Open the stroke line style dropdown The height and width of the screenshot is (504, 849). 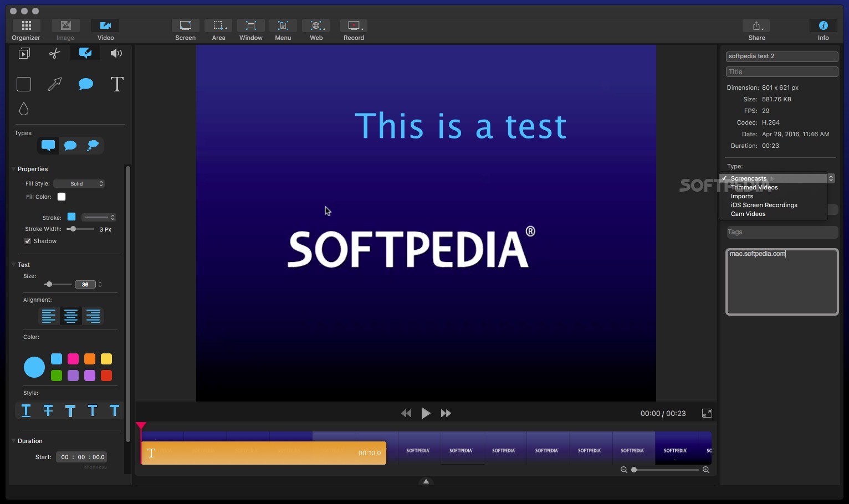[99, 217]
